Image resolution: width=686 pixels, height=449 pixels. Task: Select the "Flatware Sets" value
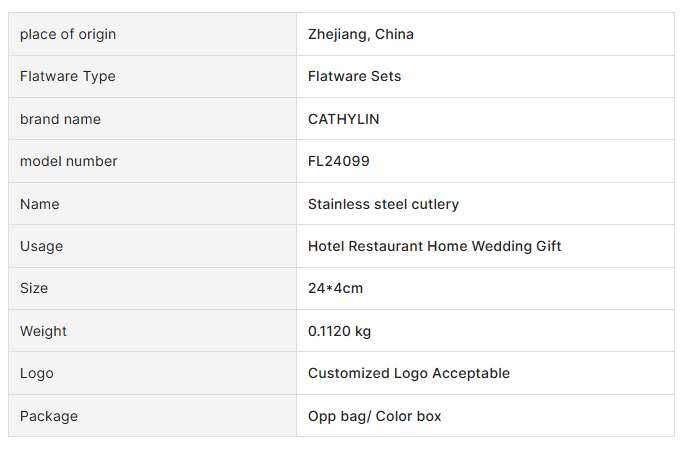(x=354, y=76)
